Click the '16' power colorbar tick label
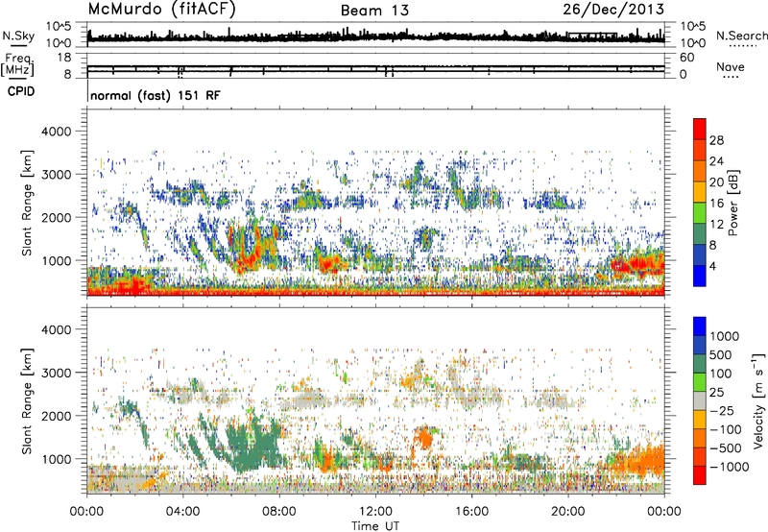Image resolution: width=768 pixels, height=532 pixels. 716,204
